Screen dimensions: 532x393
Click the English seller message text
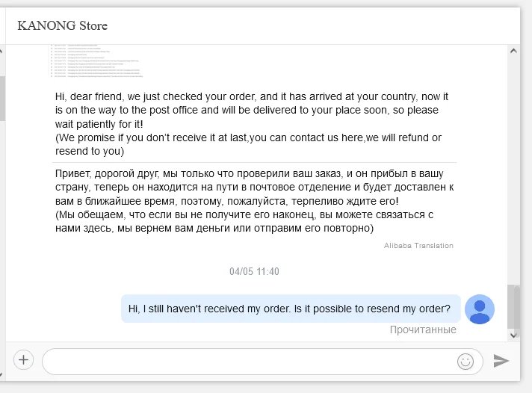tap(251, 124)
